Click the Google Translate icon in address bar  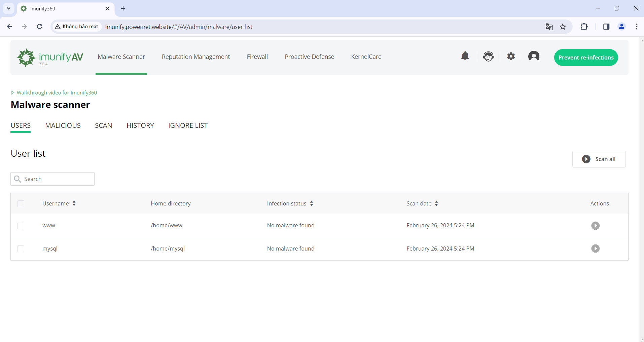point(549,27)
